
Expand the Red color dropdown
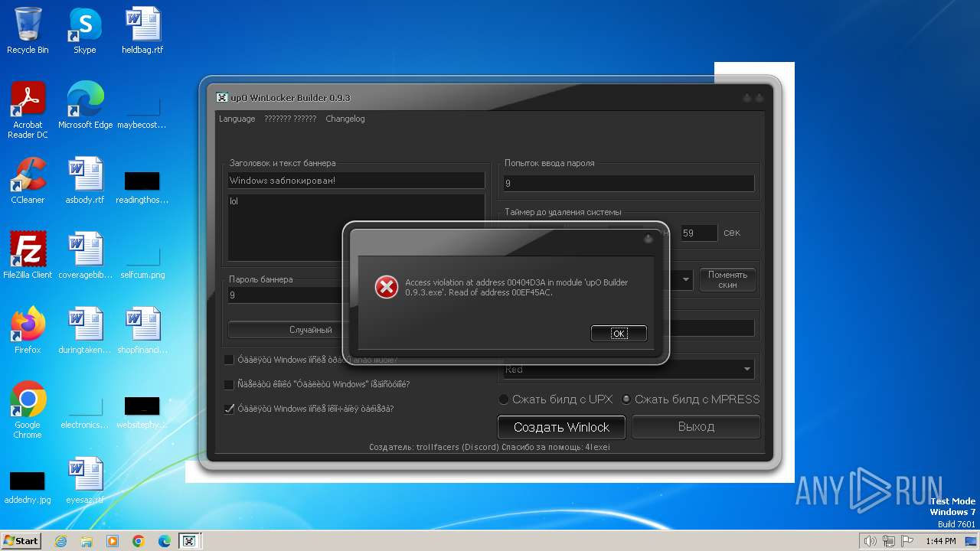click(x=746, y=370)
